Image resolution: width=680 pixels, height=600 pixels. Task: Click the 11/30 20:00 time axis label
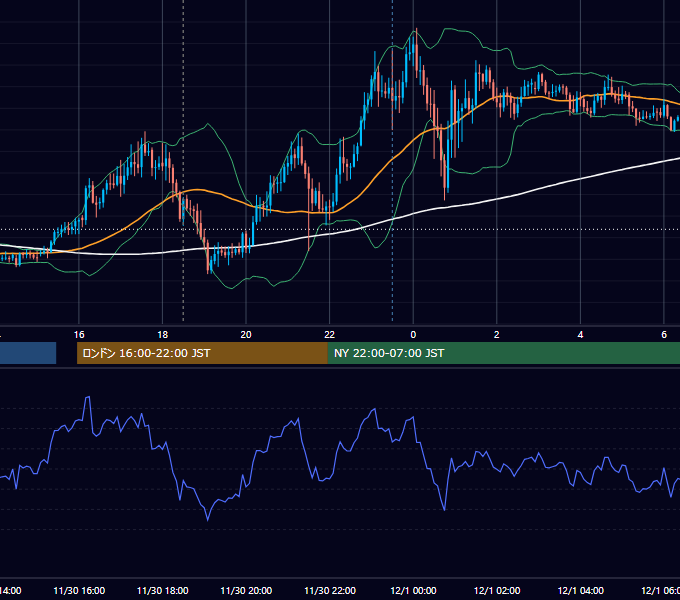[246, 590]
